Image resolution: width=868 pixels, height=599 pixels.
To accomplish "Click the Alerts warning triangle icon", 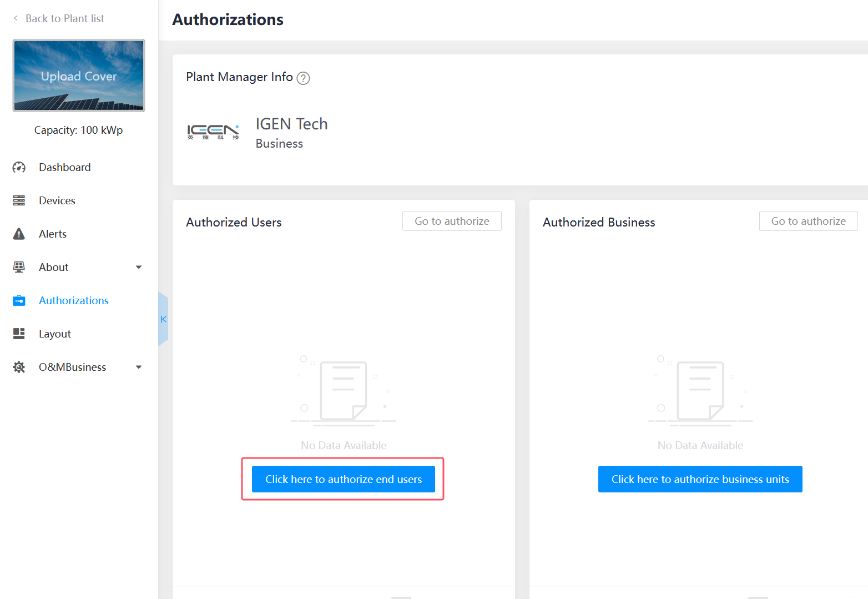I will click(19, 234).
